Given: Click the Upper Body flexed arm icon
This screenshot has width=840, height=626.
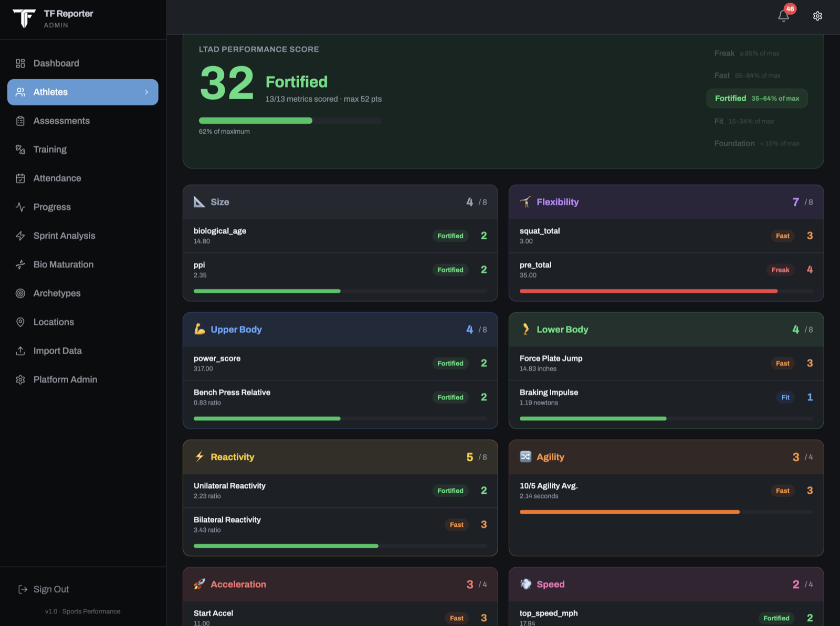Looking at the screenshot, I should point(199,330).
